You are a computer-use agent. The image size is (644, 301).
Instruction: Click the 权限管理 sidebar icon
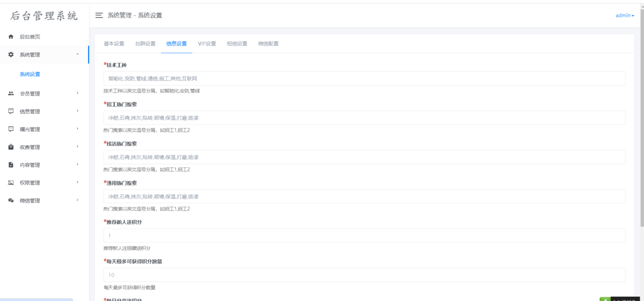(11, 183)
